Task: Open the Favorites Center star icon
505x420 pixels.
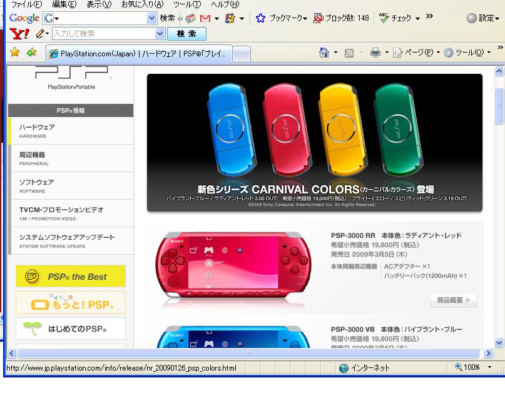Action: (15, 52)
